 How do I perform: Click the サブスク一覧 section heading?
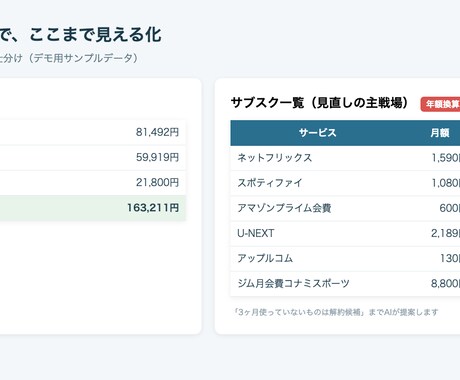319,103
